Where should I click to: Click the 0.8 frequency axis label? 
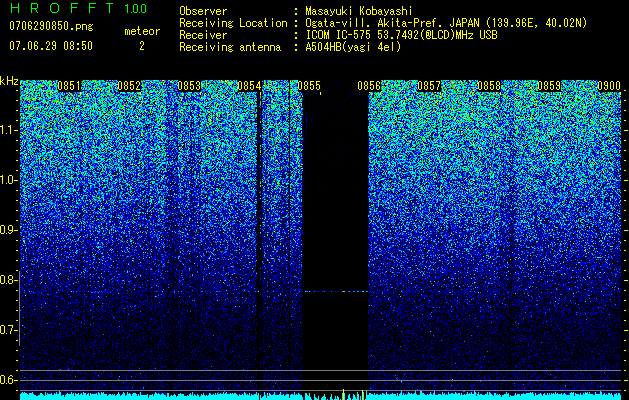(x=7, y=280)
